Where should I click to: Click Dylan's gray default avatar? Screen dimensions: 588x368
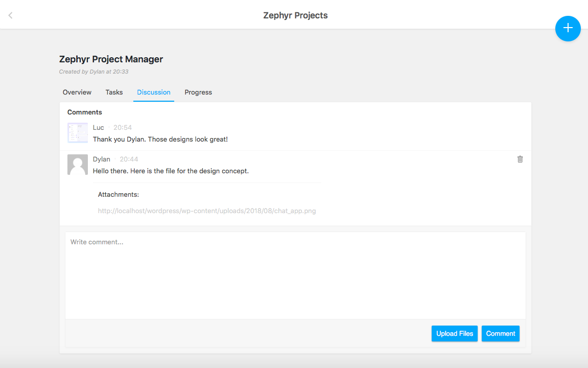point(78,165)
